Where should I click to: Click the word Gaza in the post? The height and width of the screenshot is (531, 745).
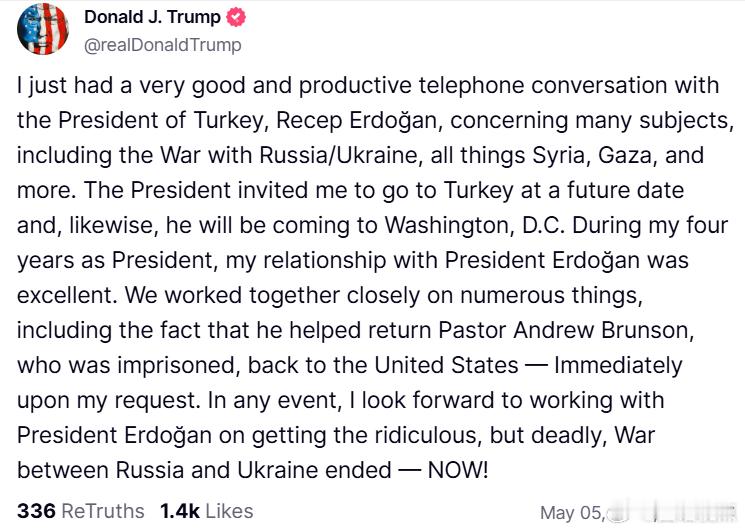click(624, 156)
